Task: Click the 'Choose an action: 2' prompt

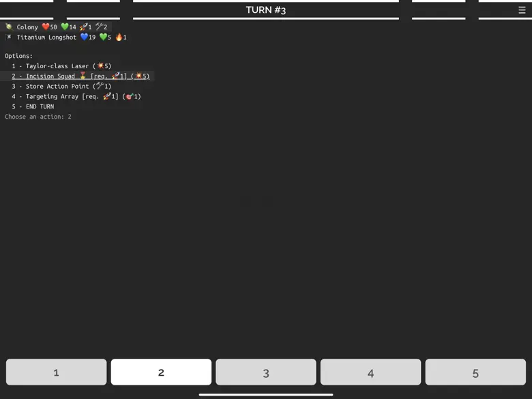Action: click(x=38, y=117)
